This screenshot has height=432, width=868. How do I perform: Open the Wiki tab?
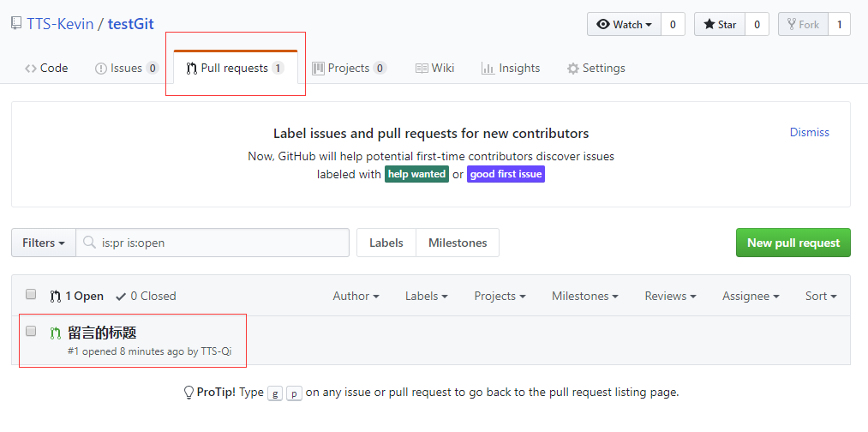coord(435,69)
